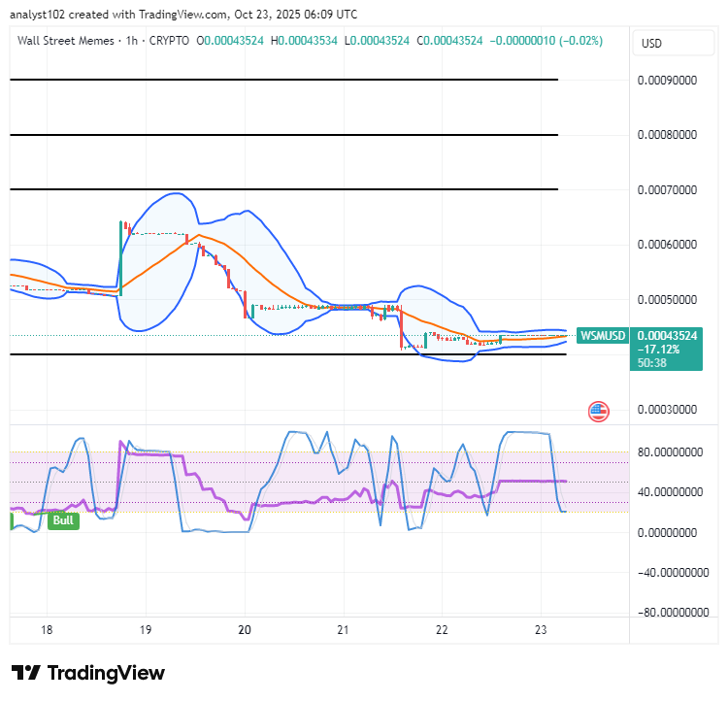Click date 21 on the time axis

pyautogui.click(x=343, y=630)
